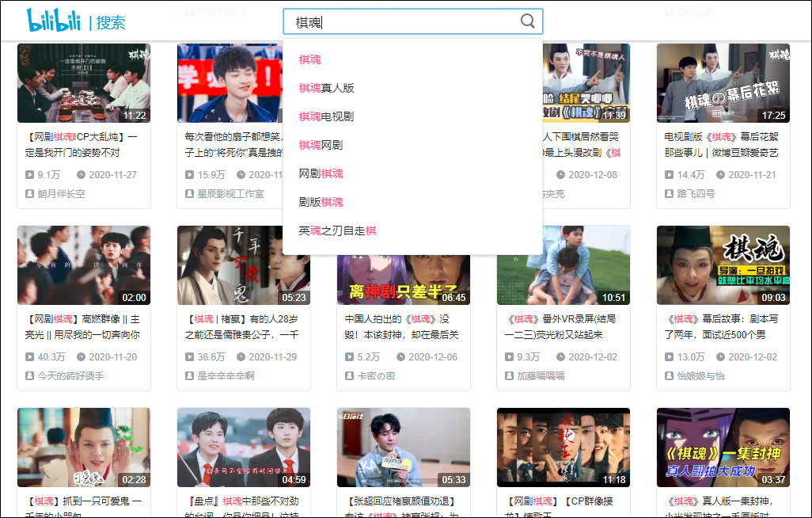Open title 【网剧棋魂】【CP群像接龙】

[559, 507]
